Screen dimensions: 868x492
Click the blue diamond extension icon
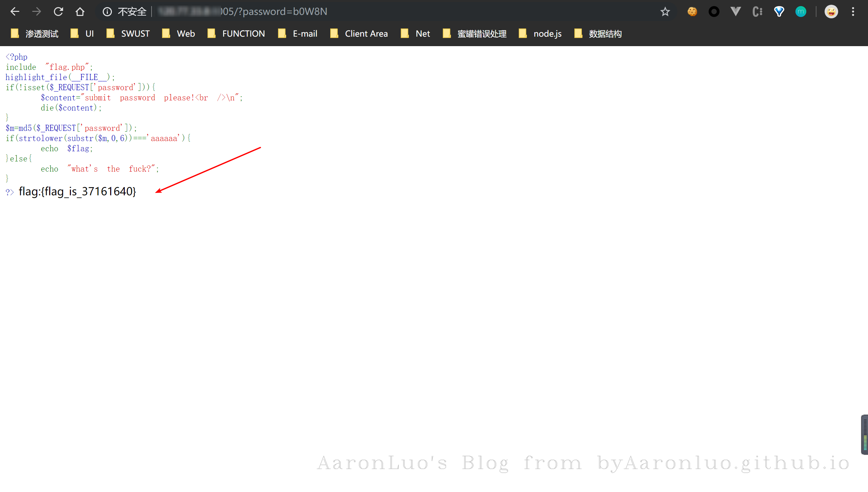(x=779, y=12)
